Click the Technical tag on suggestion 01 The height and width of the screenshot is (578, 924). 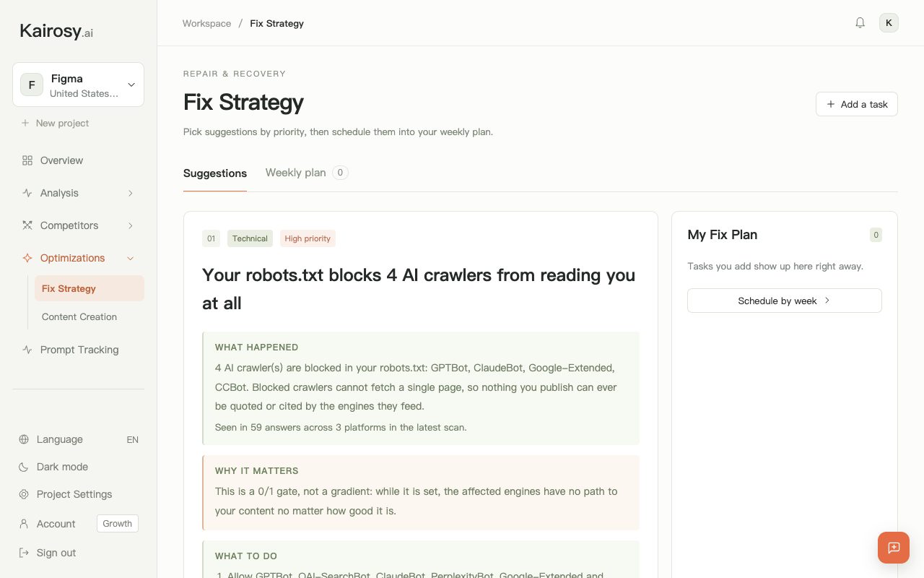[x=250, y=238]
